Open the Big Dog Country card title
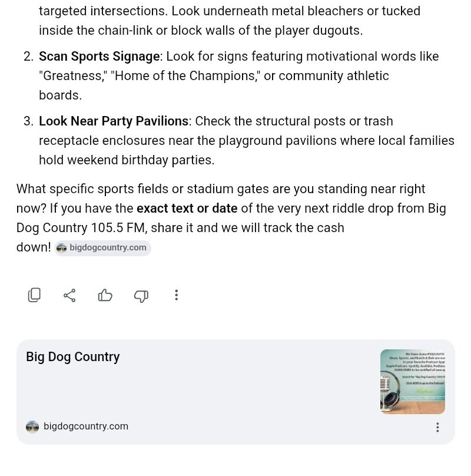 click(x=73, y=356)
